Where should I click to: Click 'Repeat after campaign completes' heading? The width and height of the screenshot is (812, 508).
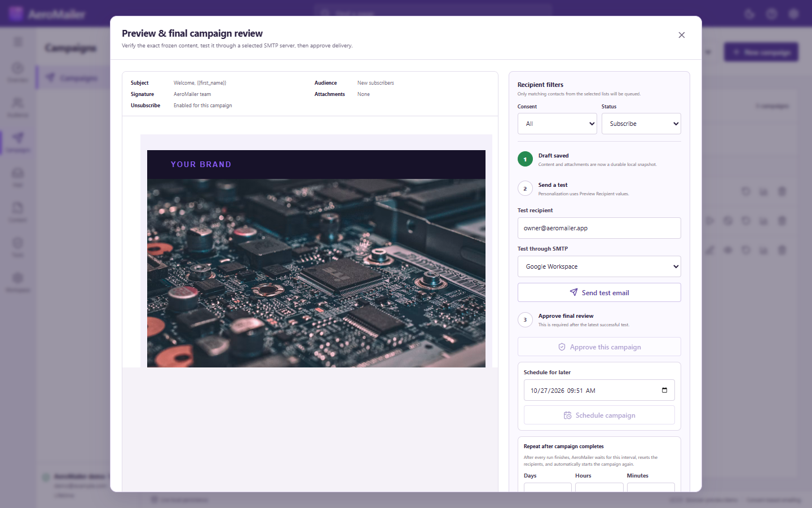point(563,446)
